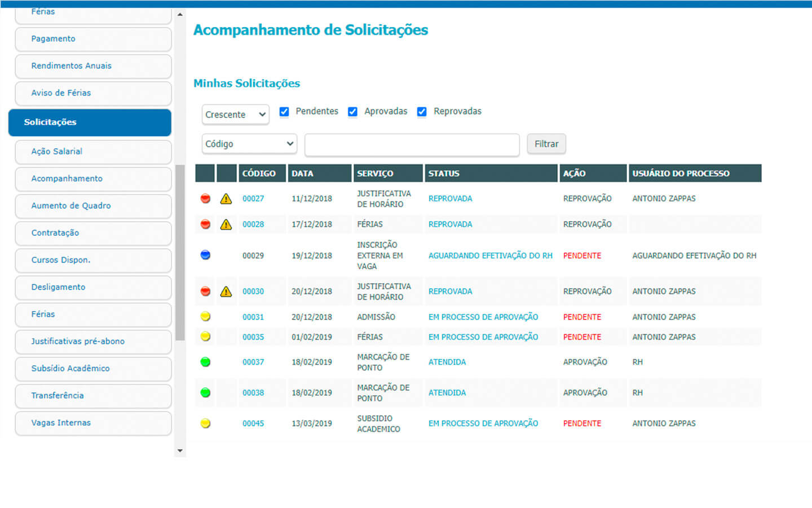Expand the Código filter field dropdown
This screenshot has width=812, height=508.
point(249,144)
